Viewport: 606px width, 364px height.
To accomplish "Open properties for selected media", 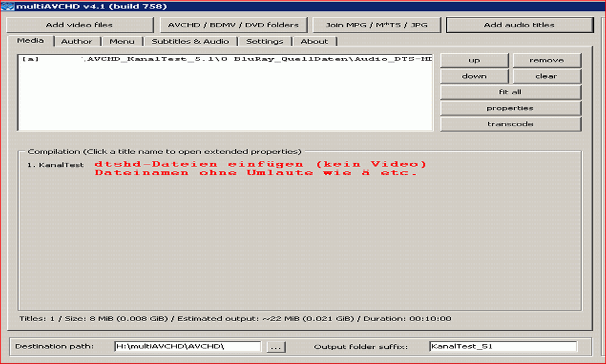I will pos(510,108).
